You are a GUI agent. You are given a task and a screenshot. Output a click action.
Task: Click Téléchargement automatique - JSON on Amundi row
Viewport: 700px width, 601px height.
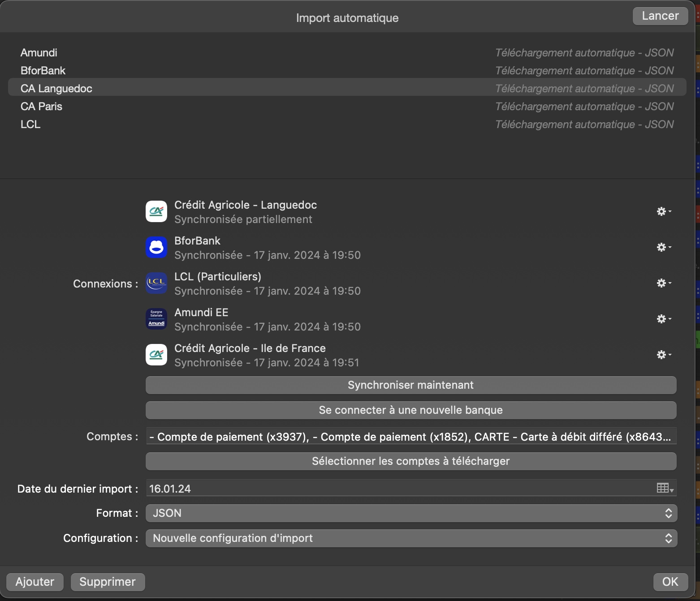coord(584,53)
